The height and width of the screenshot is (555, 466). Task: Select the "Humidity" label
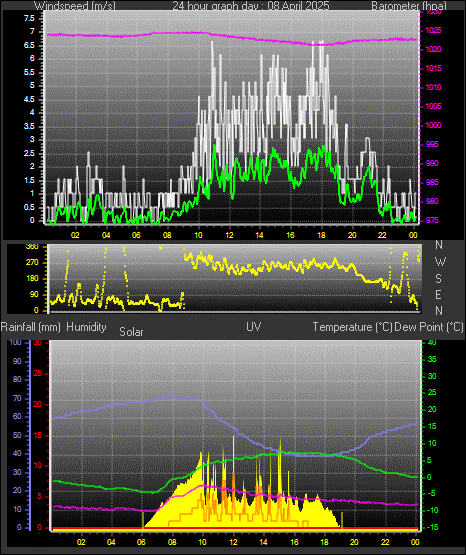coord(86,327)
